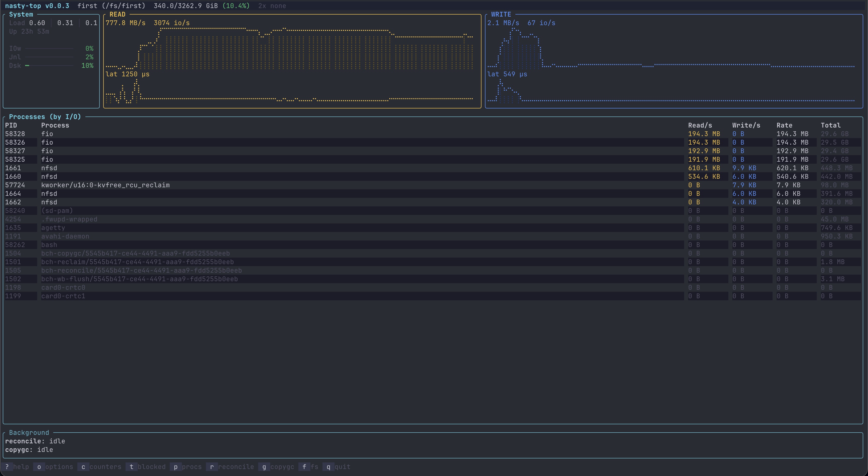
Task: Select the bch-wb-flush process row
Action: point(433,279)
